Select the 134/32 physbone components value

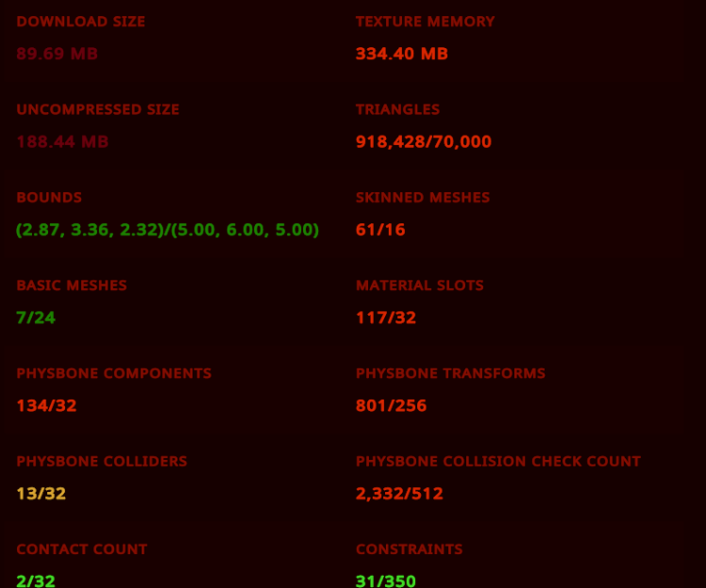click(x=46, y=405)
